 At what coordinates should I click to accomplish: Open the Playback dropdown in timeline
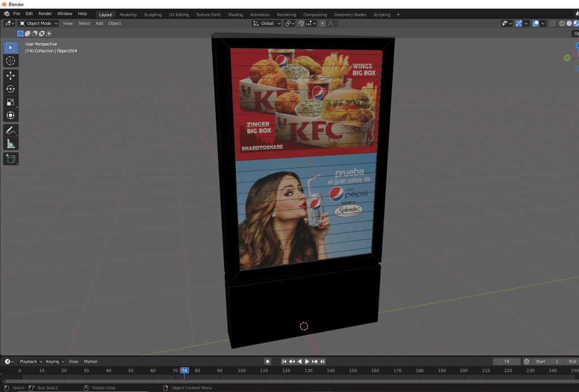pyautogui.click(x=31, y=361)
